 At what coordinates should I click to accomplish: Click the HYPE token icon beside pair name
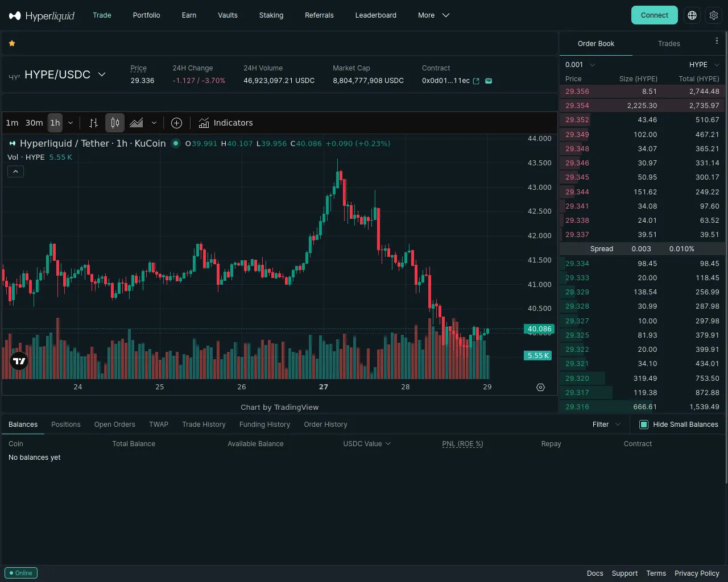click(14, 76)
